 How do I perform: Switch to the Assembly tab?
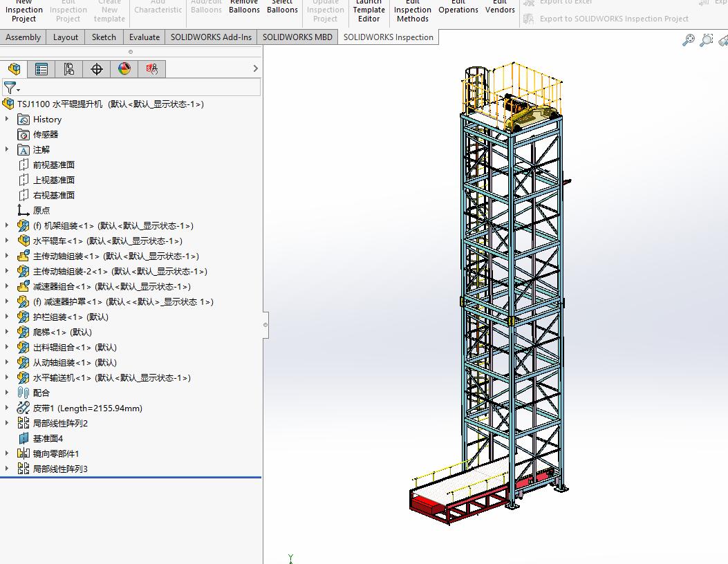click(x=24, y=37)
